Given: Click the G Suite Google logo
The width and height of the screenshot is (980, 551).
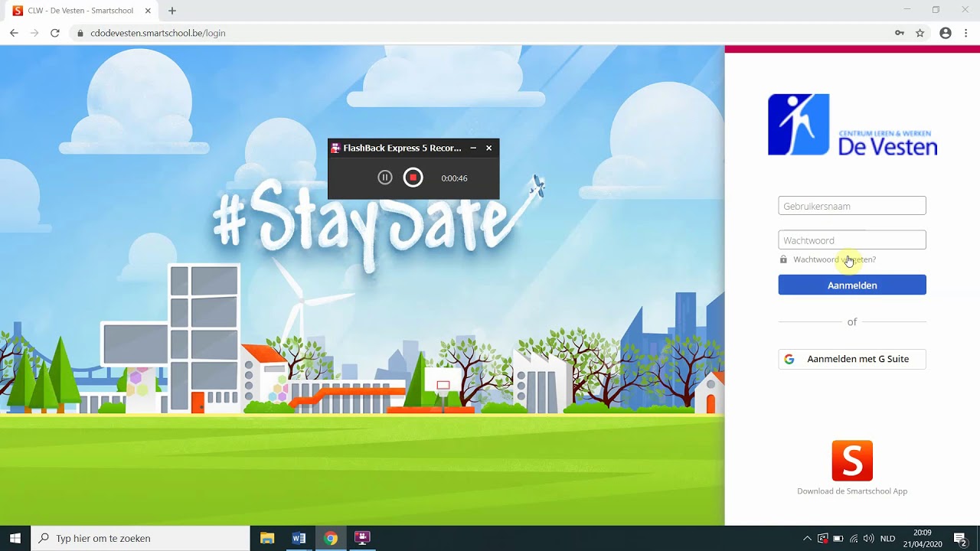Looking at the screenshot, I should 789,359.
